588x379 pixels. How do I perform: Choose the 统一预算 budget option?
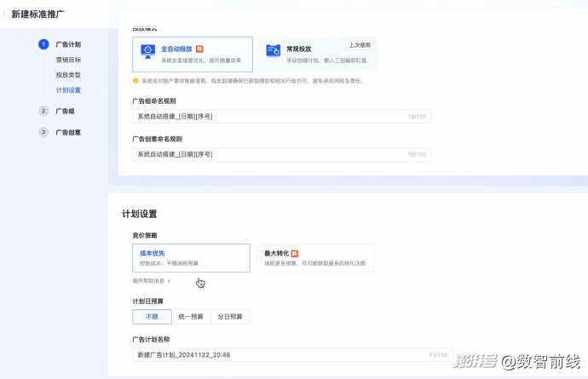click(191, 317)
